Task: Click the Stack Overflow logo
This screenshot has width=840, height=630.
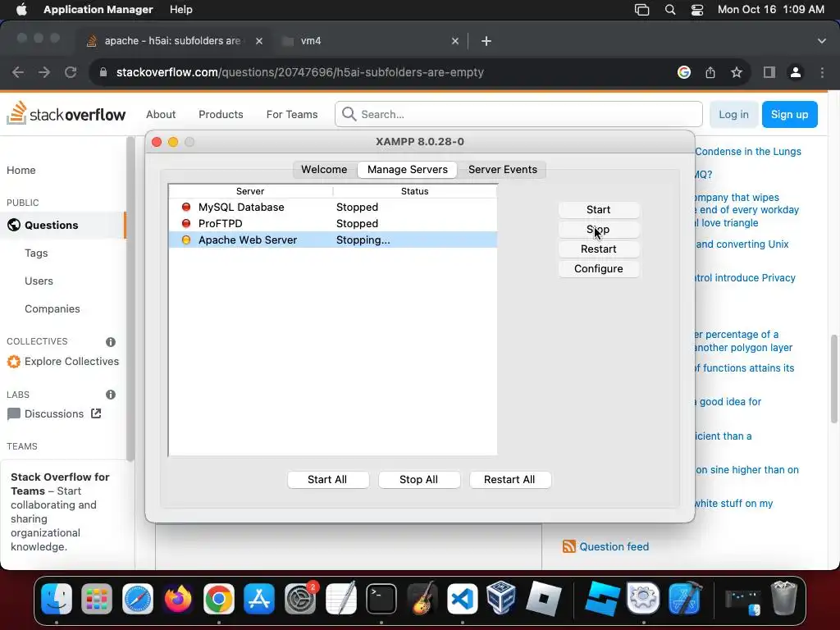Action: [66, 113]
